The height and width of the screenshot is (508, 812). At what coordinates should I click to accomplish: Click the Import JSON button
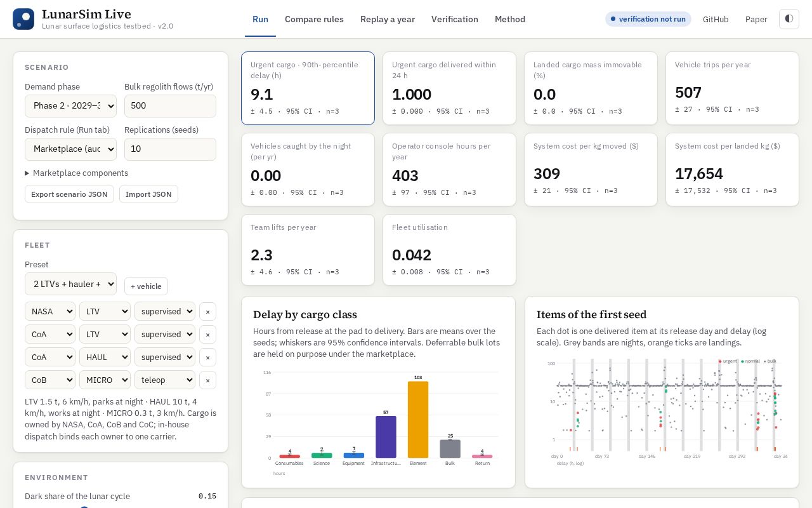148,194
